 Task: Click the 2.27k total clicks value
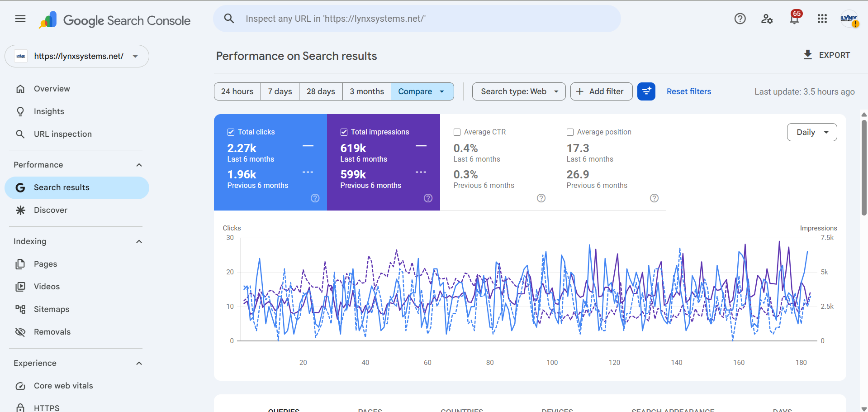click(x=242, y=148)
